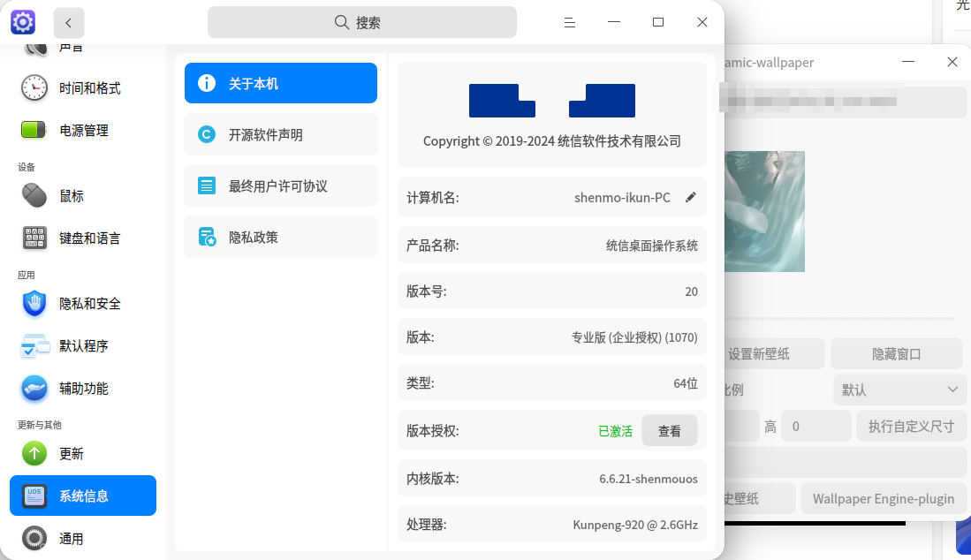This screenshot has width=971, height=560.
Task: Click the green battery icon
Action: pyautogui.click(x=34, y=130)
